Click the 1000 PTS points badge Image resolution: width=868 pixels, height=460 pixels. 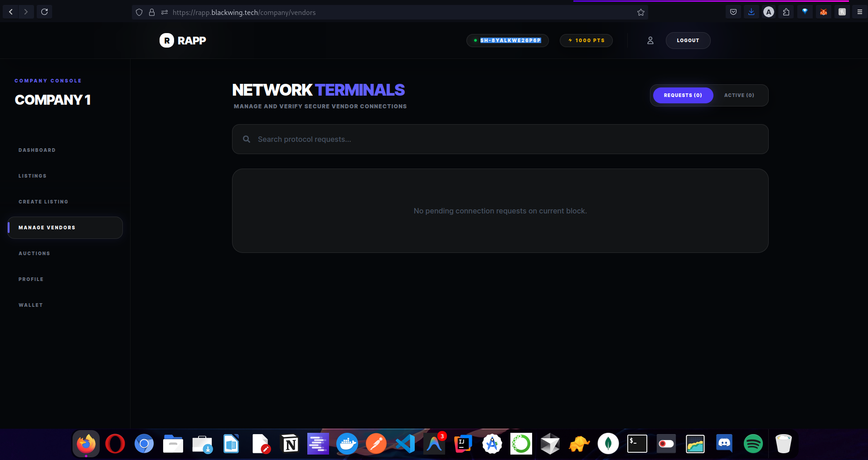586,40
